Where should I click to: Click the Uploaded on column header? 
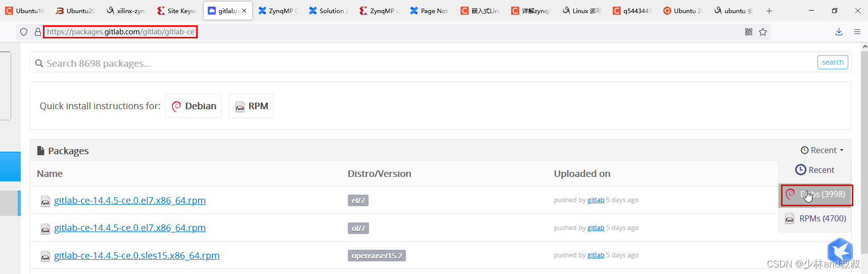(x=582, y=173)
